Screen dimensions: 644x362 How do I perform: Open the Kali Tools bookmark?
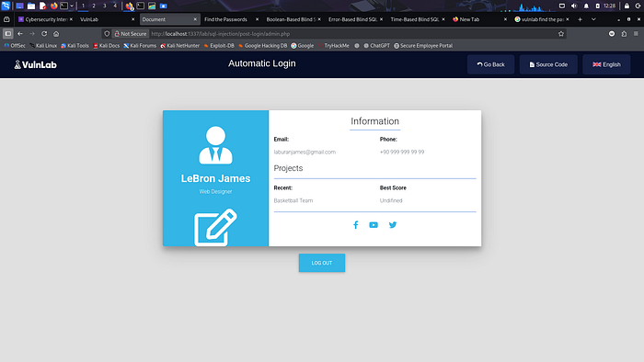(x=75, y=46)
